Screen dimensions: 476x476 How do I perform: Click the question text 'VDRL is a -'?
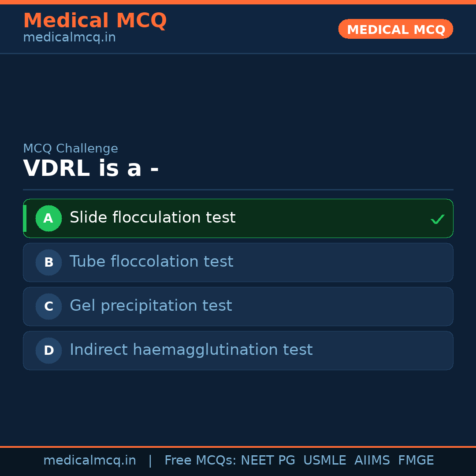tap(91, 169)
